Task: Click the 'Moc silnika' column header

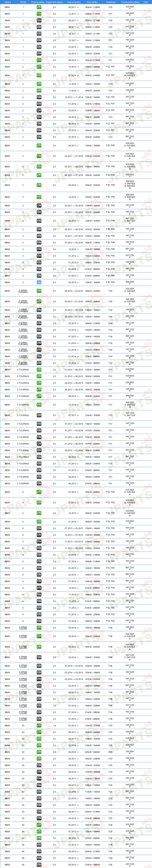Action: pos(92,2)
